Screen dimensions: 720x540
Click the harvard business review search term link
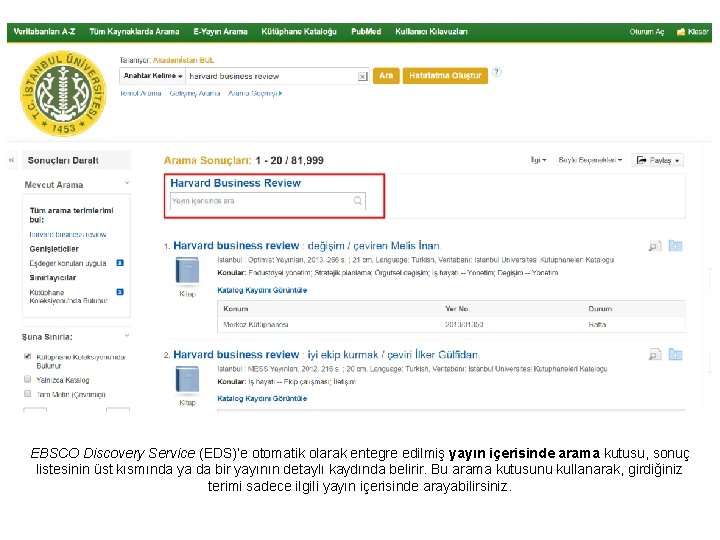coord(68,235)
